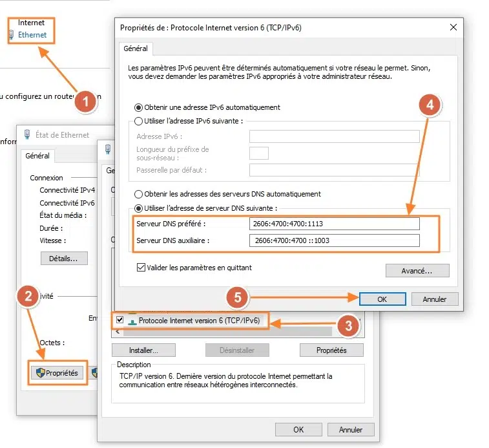Close the IPv6 properties dialog
Viewport: 489px width, 448px height.
point(453,27)
